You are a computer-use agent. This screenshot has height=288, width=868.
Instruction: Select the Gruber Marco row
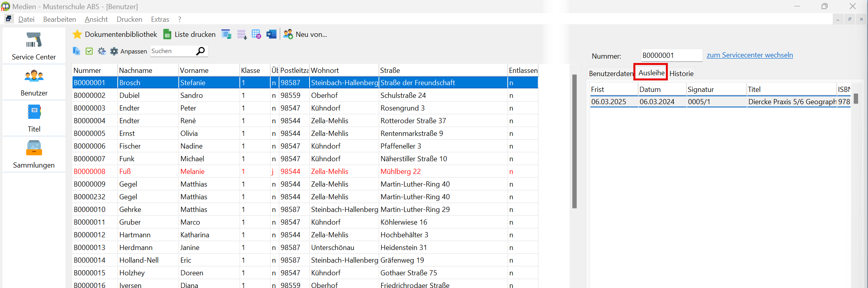pos(305,222)
